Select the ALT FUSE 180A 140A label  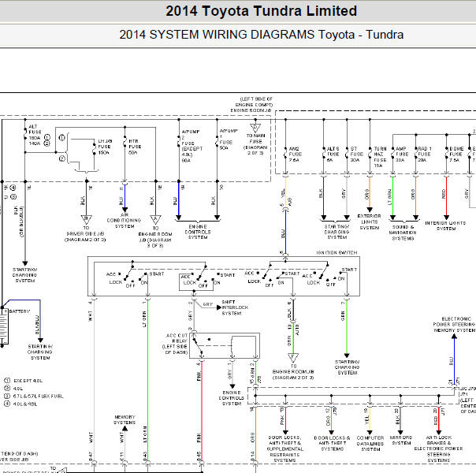[x=39, y=135]
